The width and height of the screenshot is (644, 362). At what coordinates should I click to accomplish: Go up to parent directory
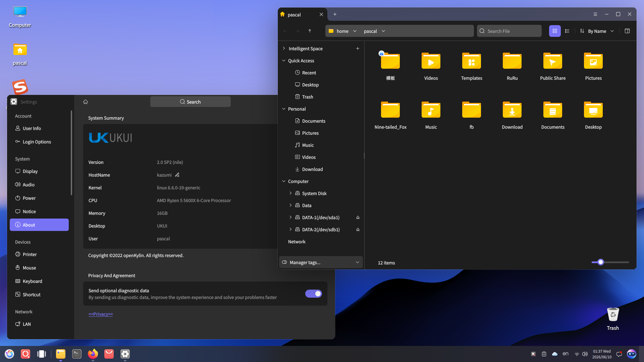click(310, 31)
